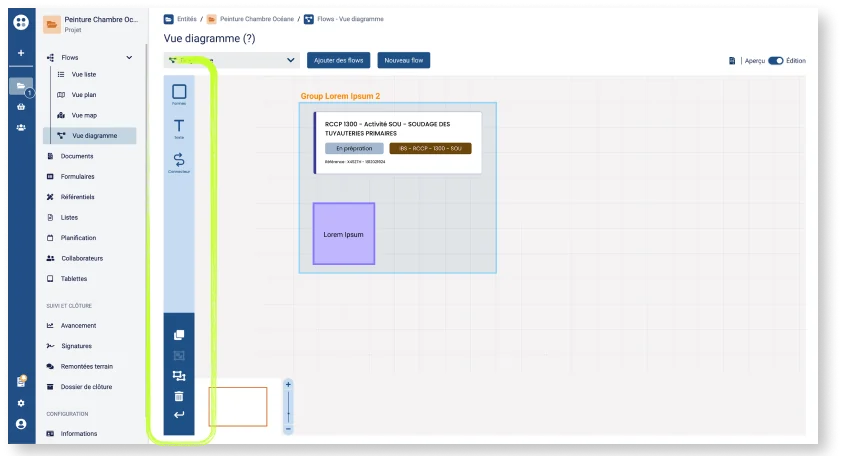Open settings gear in left rail

click(x=21, y=403)
